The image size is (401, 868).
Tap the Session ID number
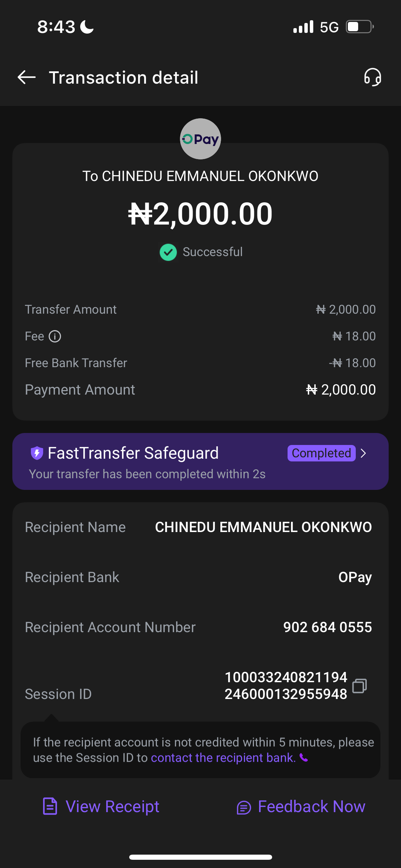(286, 686)
